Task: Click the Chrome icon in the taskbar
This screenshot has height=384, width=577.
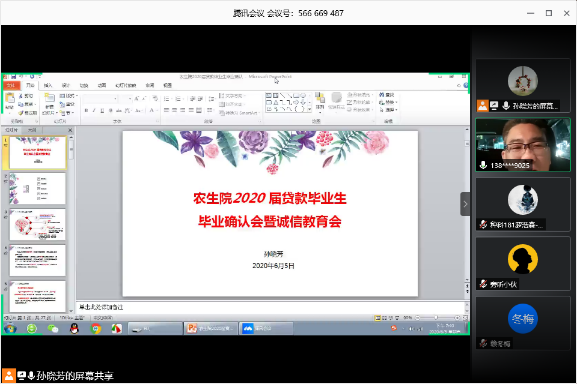Action: 96,328
